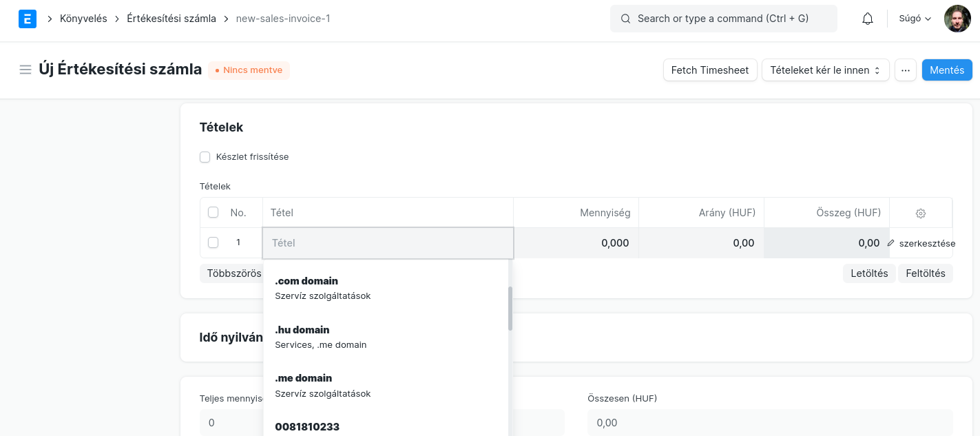Click the search magnifier icon
This screenshot has height=436, width=980.
click(x=625, y=19)
